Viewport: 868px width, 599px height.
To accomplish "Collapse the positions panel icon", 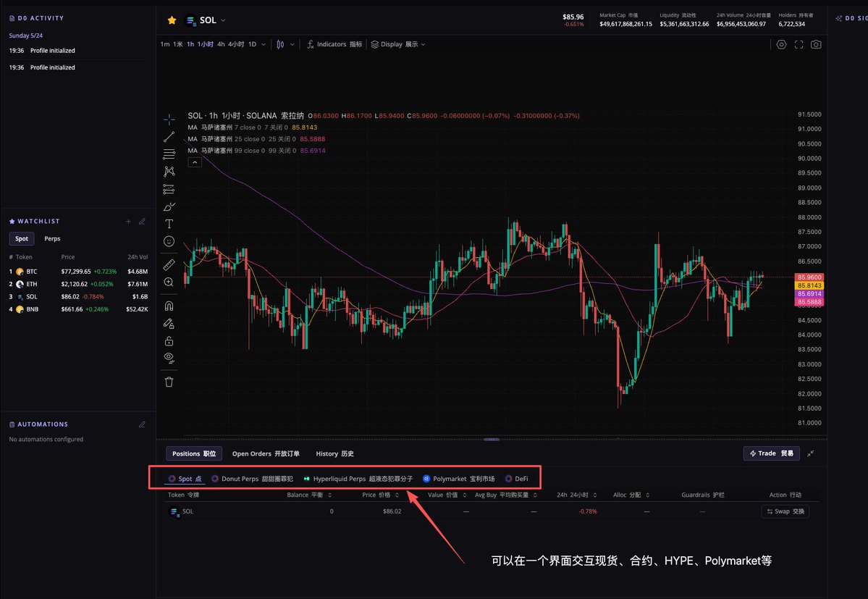I will pos(810,453).
